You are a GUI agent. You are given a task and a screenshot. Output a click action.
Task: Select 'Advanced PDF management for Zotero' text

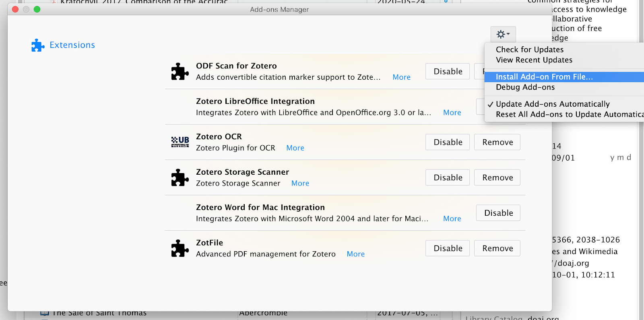266,254
